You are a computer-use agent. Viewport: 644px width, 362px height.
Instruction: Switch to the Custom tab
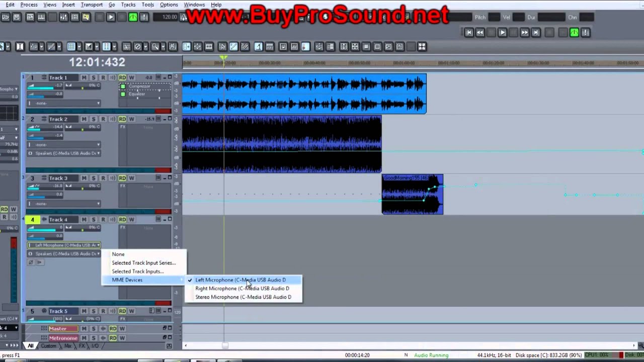click(x=49, y=346)
